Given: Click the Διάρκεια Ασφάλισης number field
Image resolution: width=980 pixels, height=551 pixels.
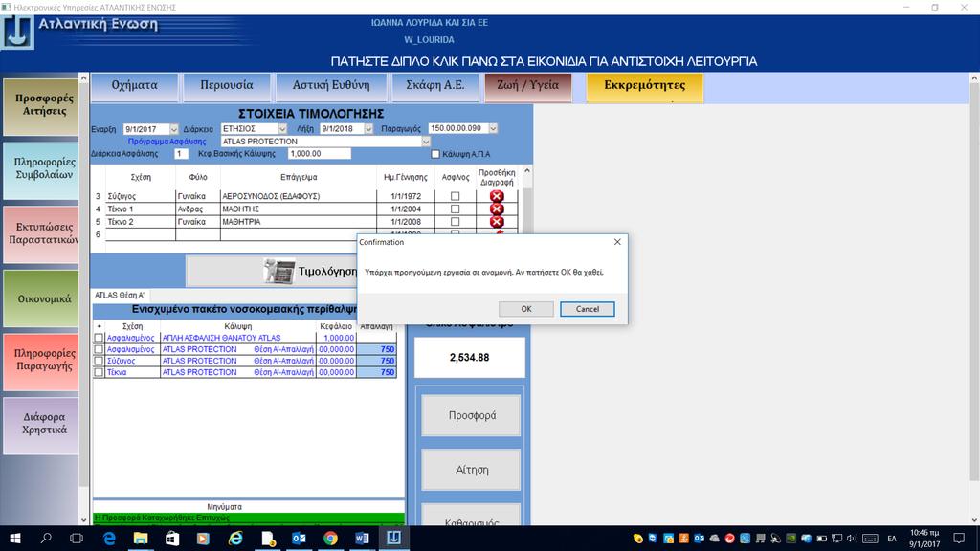Looking at the screenshot, I should click(x=181, y=154).
